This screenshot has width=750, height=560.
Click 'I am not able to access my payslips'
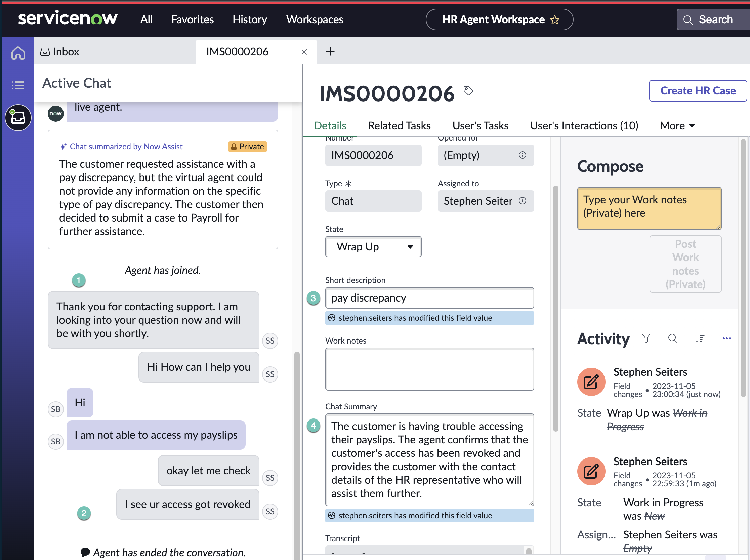156,435
